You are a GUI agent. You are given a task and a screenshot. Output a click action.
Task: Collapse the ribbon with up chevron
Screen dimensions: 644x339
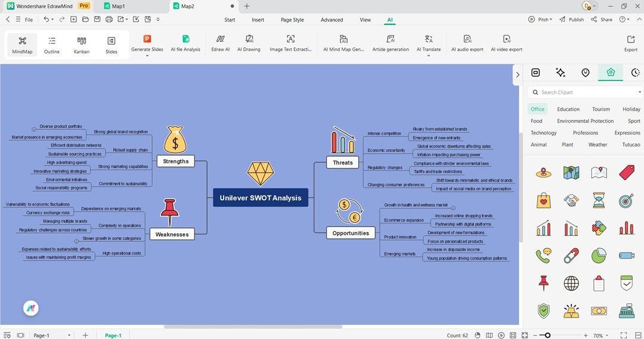639,19
